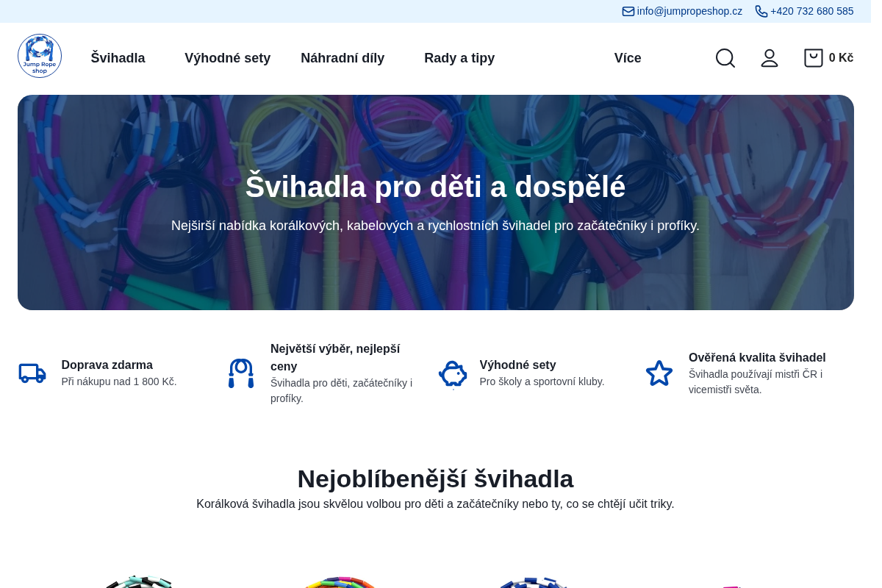This screenshot has height=588, width=882.
Task: Click Největší výběr, nejlepší ceny heading
Action: click(x=335, y=357)
